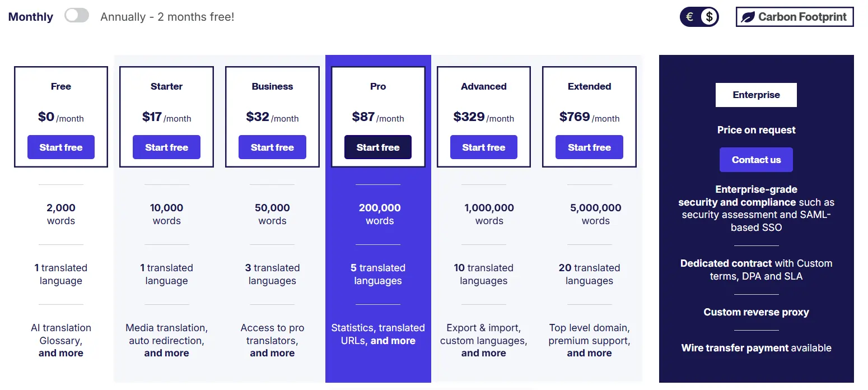
Task: Click the leaf icon in Carbon Footprint
Action: pyautogui.click(x=748, y=17)
